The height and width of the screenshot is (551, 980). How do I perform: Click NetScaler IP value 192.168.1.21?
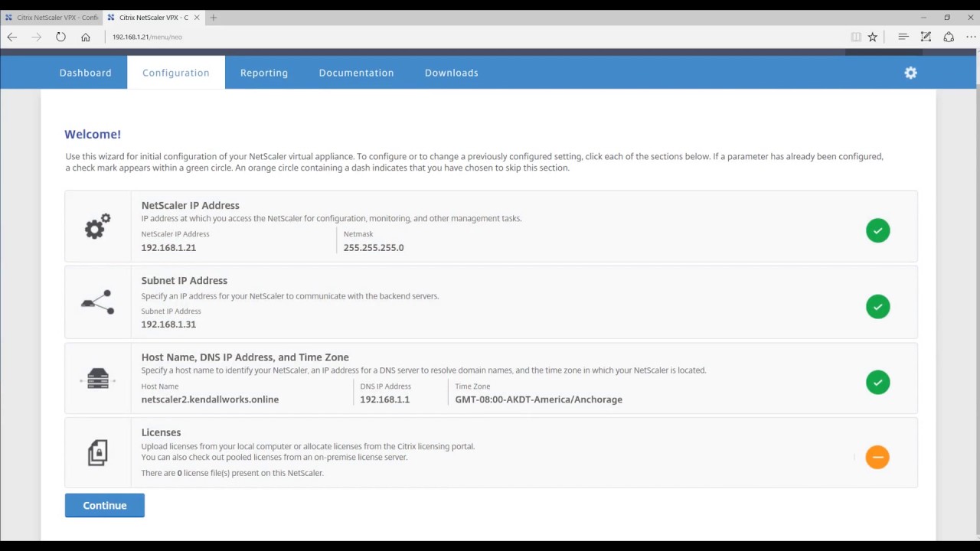(168, 248)
